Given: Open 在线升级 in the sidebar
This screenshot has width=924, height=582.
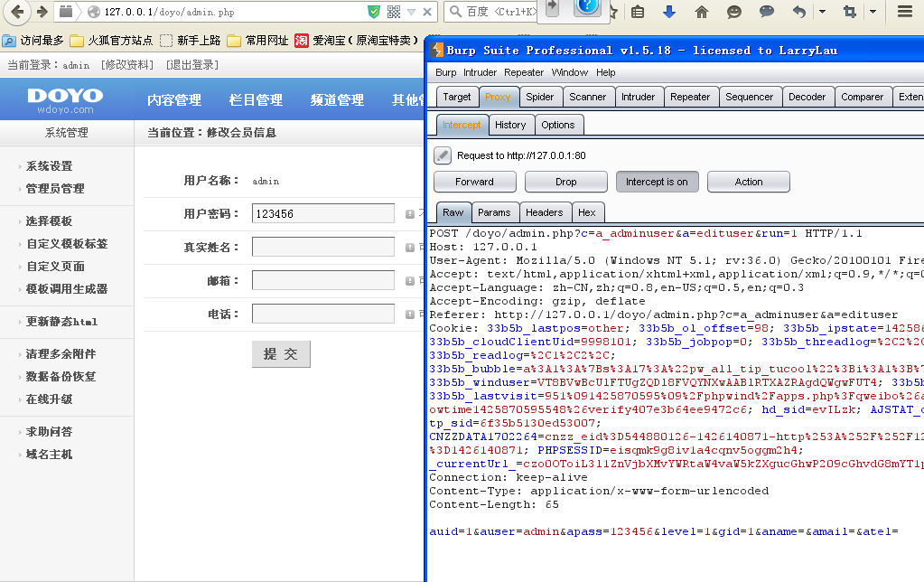Looking at the screenshot, I should coord(49,399).
